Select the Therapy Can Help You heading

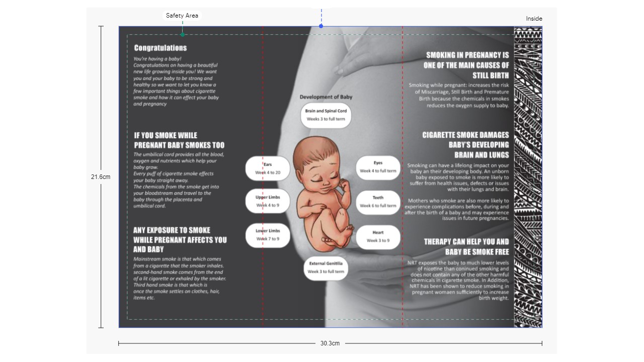[x=466, y=246]
